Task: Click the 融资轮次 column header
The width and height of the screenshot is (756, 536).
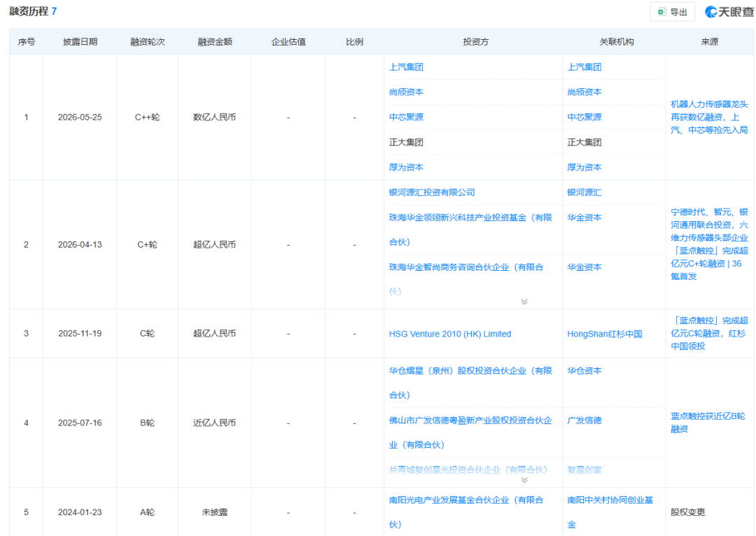Action: (148, 42)
